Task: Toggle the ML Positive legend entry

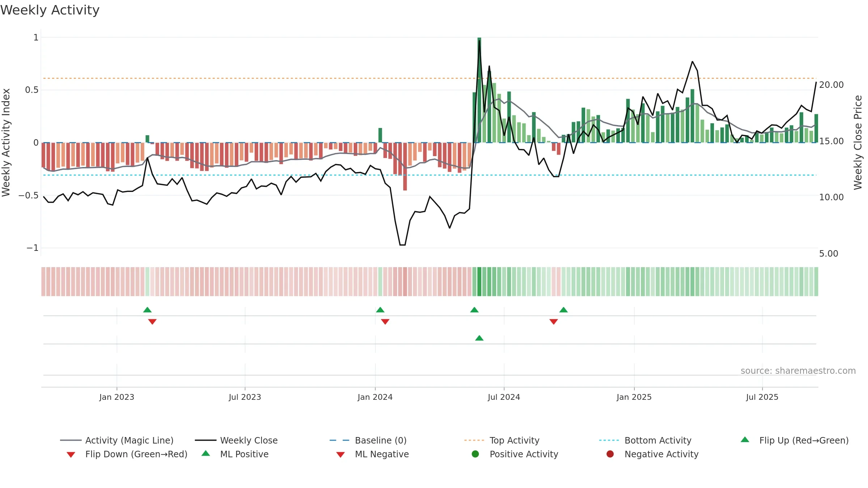Action: coord(235,454)
